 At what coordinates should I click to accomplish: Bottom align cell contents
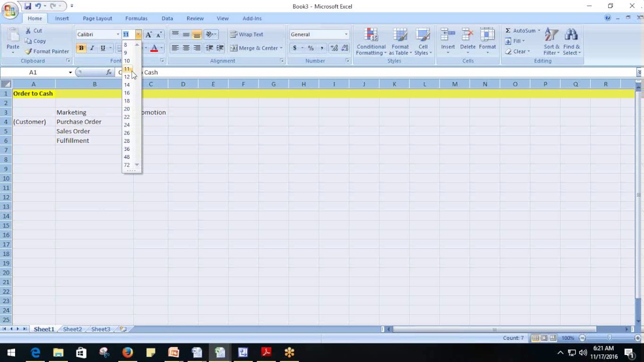(197, 34)
